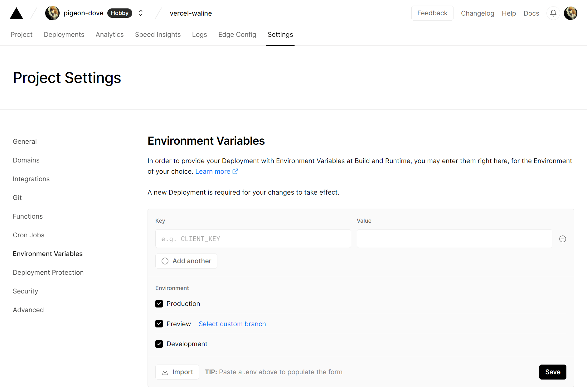Click the user avatar in top right
The image size is (587, 392).
pyautogui.click(x=570, y=13)
